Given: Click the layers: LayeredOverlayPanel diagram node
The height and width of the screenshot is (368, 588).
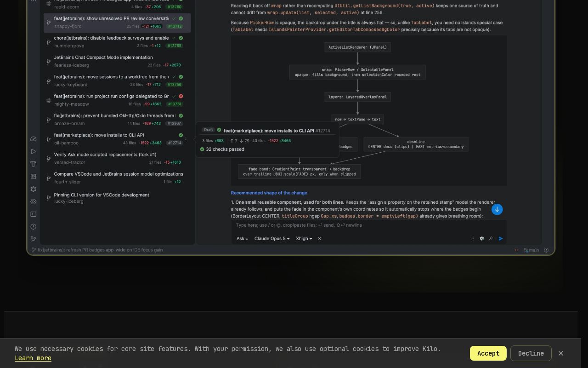Looking at the screenshot, I should (x=358, y=97).
